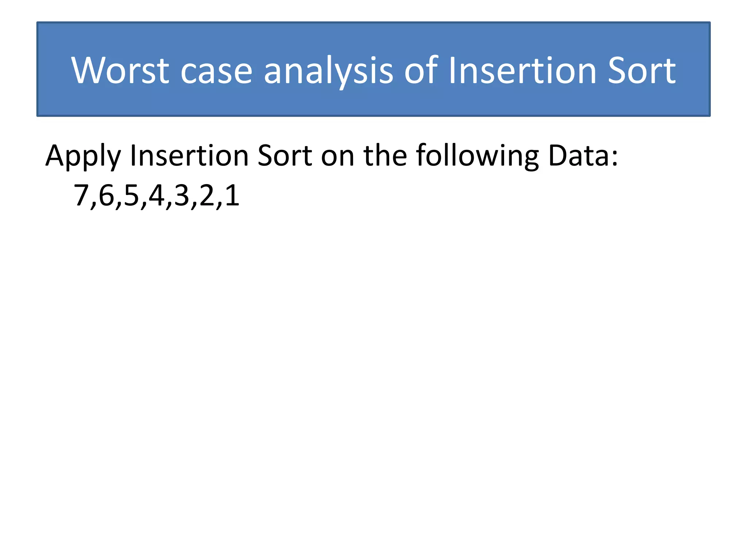Click the word "Worst" in the title

120,70
